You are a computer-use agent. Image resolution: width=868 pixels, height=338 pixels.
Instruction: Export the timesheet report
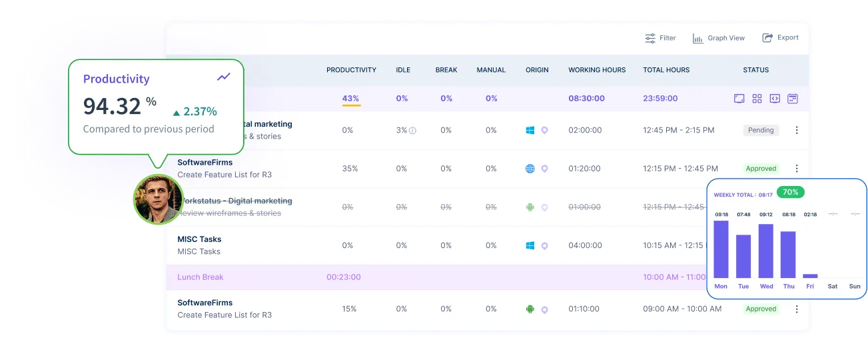780,38
